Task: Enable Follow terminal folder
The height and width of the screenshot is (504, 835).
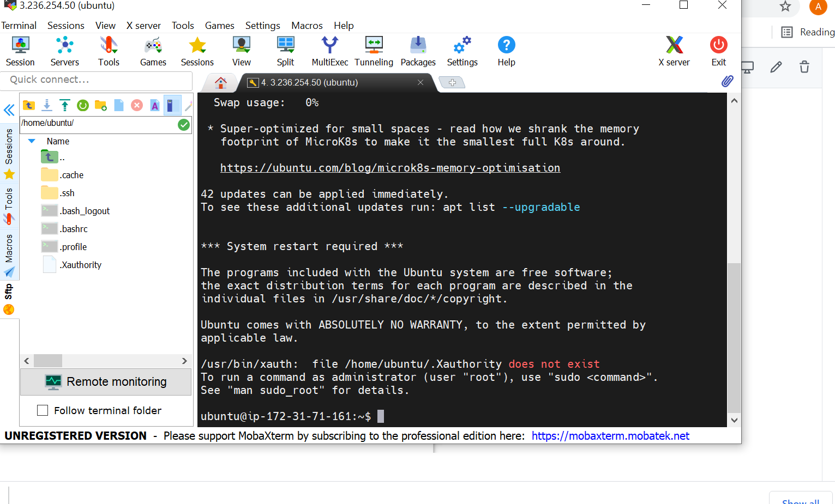Action: point(43,410)
